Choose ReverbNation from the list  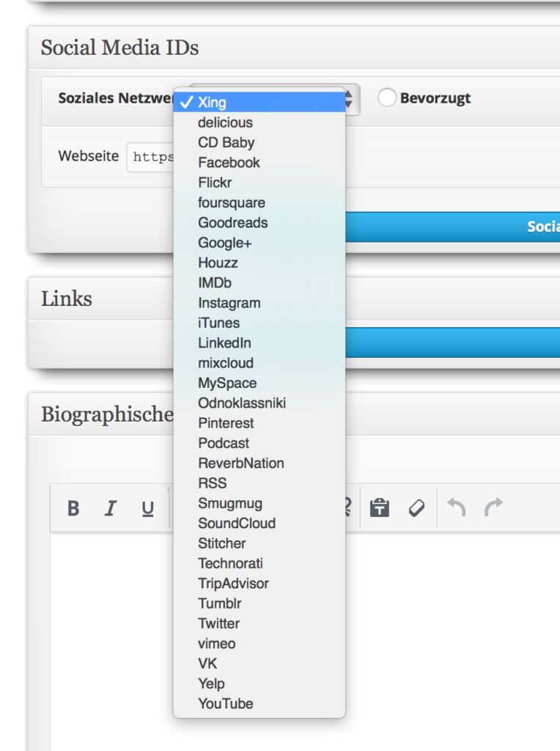(259, 464)
